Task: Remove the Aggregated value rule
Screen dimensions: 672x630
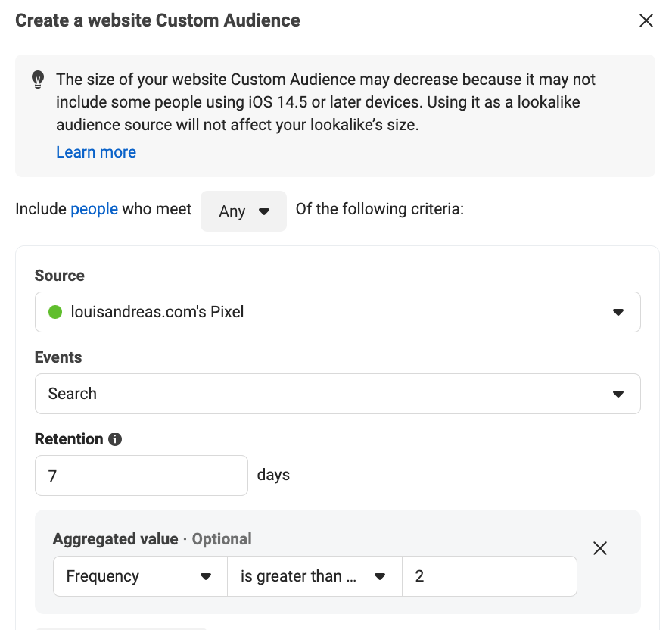Action: click(x=600, y=548)
